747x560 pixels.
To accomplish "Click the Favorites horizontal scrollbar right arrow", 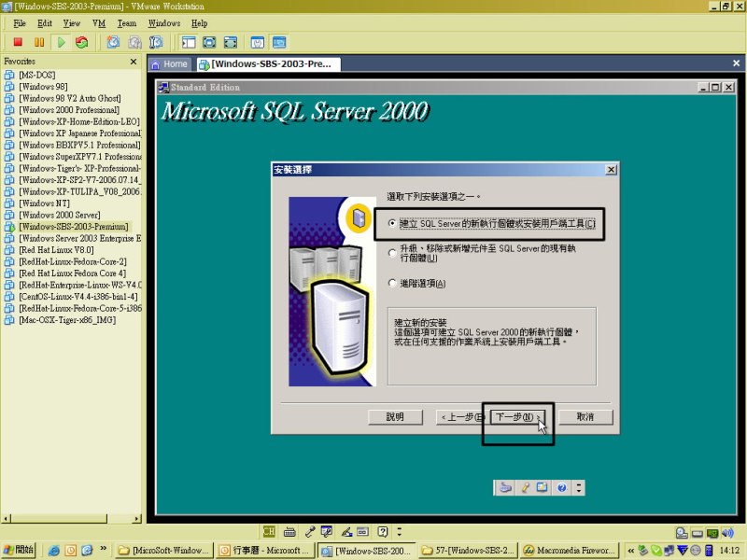I will tap(137, 518).
